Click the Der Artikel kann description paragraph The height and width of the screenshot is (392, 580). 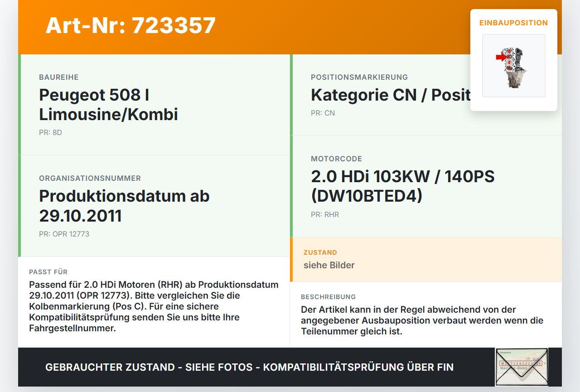point(422,320)
